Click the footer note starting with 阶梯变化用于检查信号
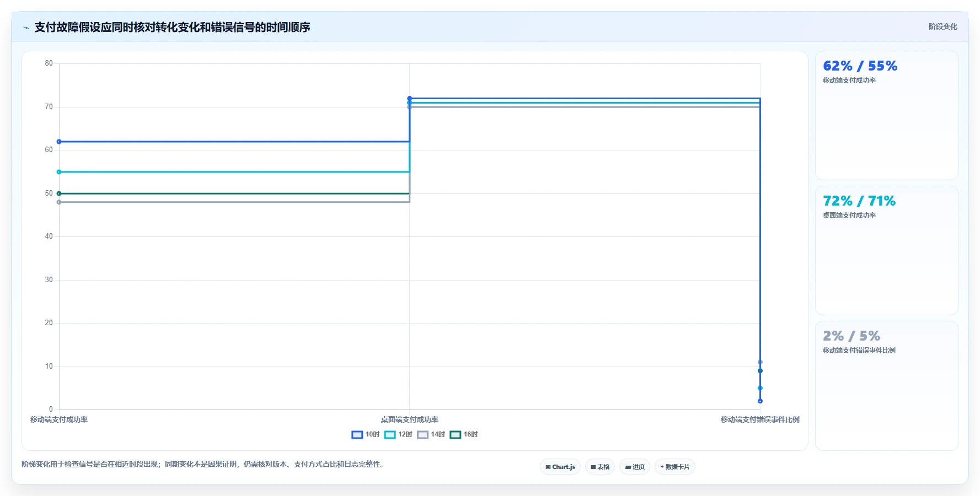Viewport: 980px width, 496px height. click(204, 464)
